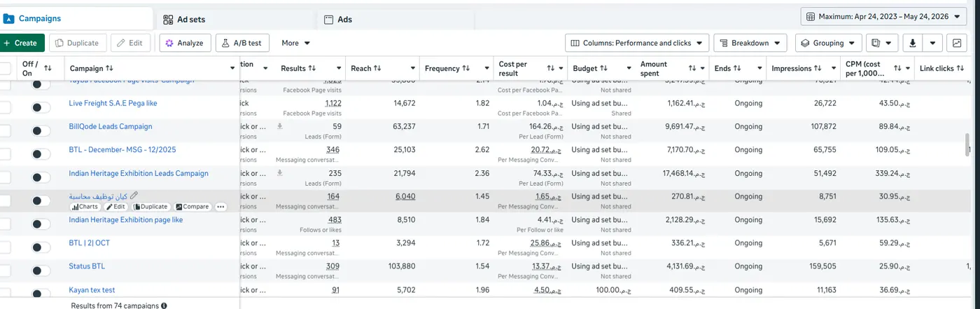Click the 164 results value
The height and width of the screenshot is (309, 980).
point(333,196)
